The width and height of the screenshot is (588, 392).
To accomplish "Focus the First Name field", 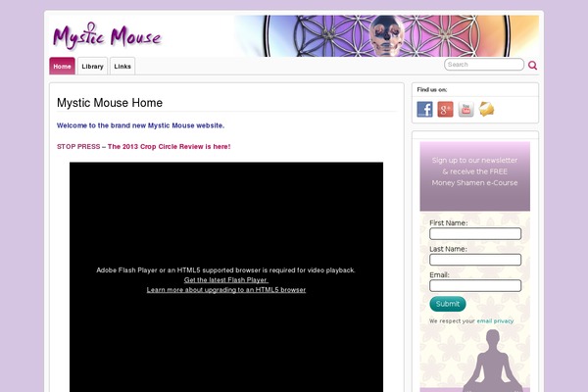I will 475,233.
